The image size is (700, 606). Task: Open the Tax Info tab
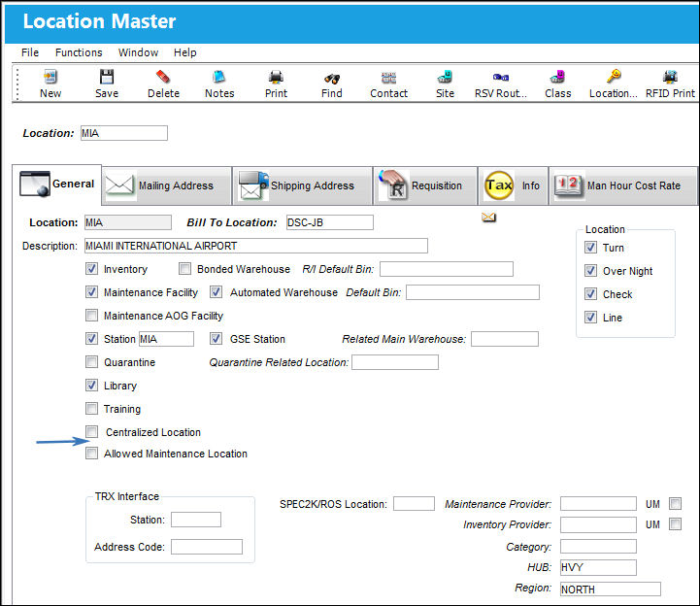pos(513,185)
